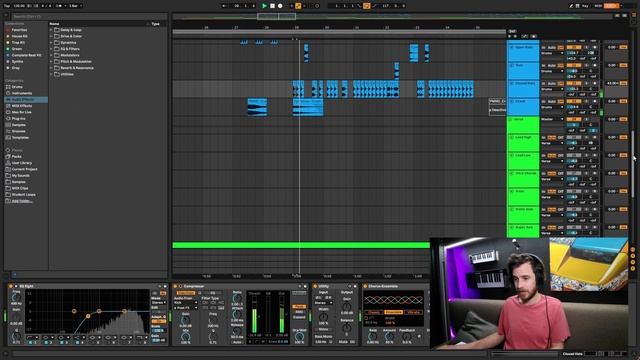The width and height of the screenshot is (640, 360).
Task: Turn off the Chorus-Ensemble device activator
Action: point(365,287)
